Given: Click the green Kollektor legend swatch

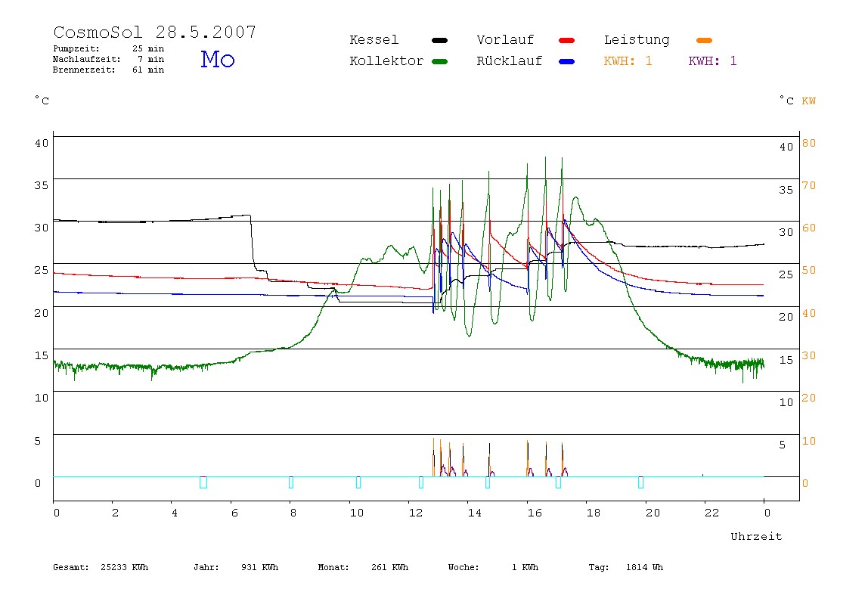Looking at the screenshot, I should coord(439,61).
